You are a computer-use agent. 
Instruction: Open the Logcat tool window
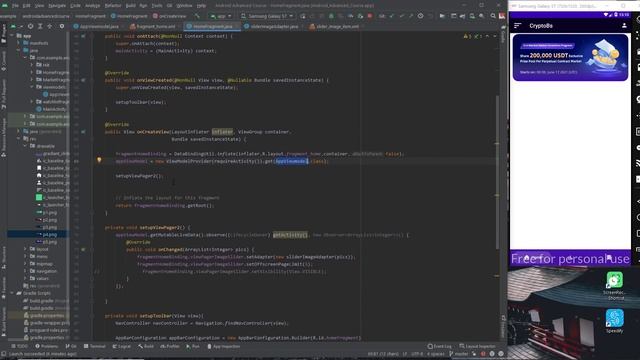(x=122, y=346)
